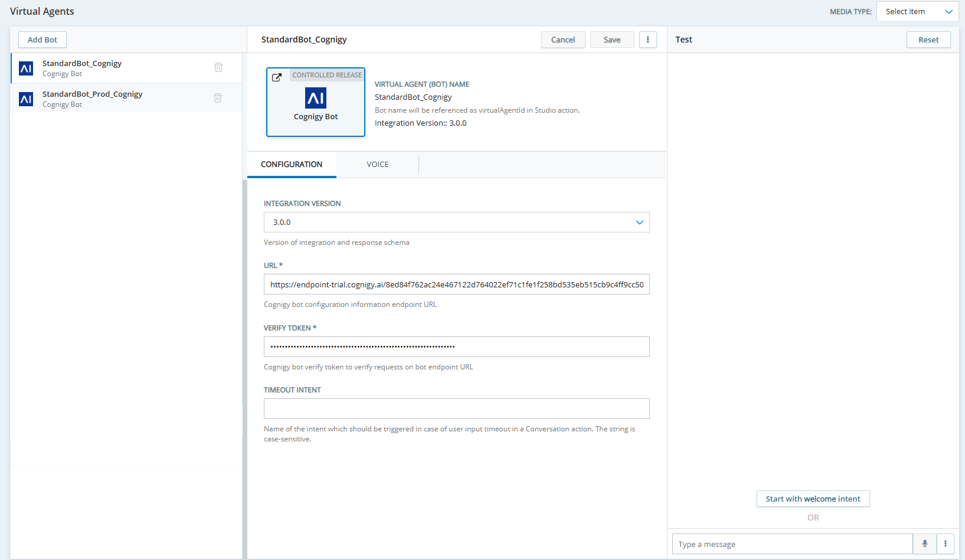Click the Type a message box

[x=792, y=544]
